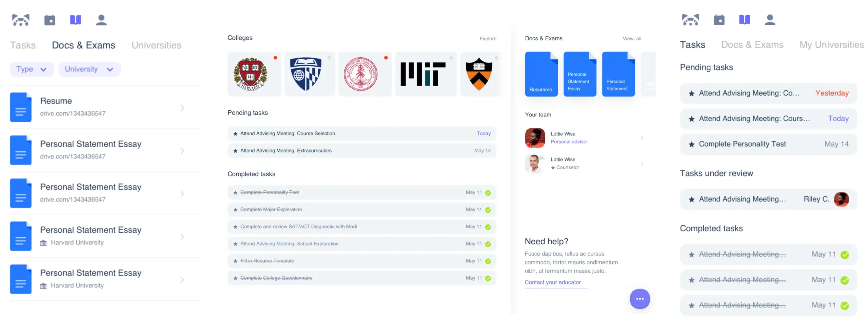Click star icon on Complete Personality Test task
Viewport: 868px width, 336px height.
click(691, 144)
